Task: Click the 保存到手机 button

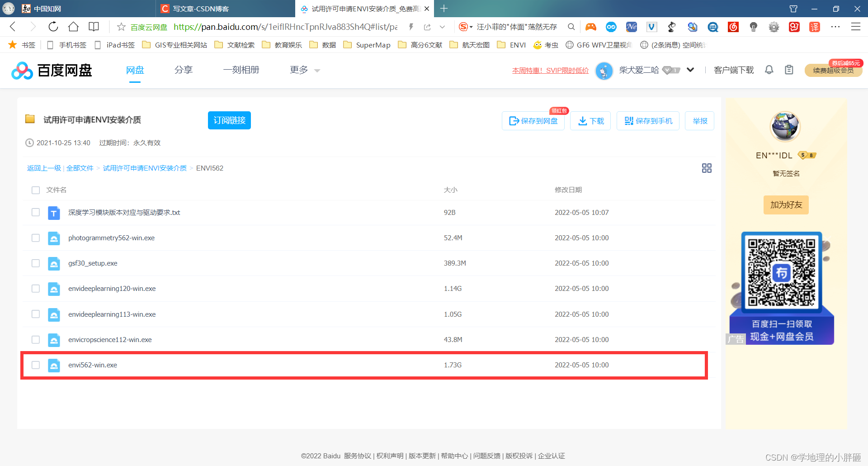Action: pos(648,121)
